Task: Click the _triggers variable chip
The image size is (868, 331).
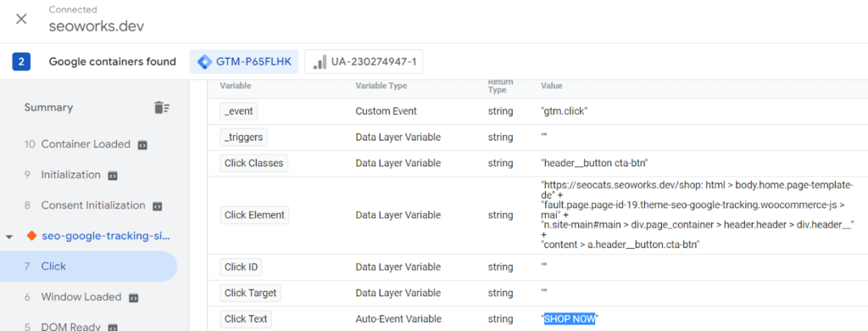Action: (243, 137)
